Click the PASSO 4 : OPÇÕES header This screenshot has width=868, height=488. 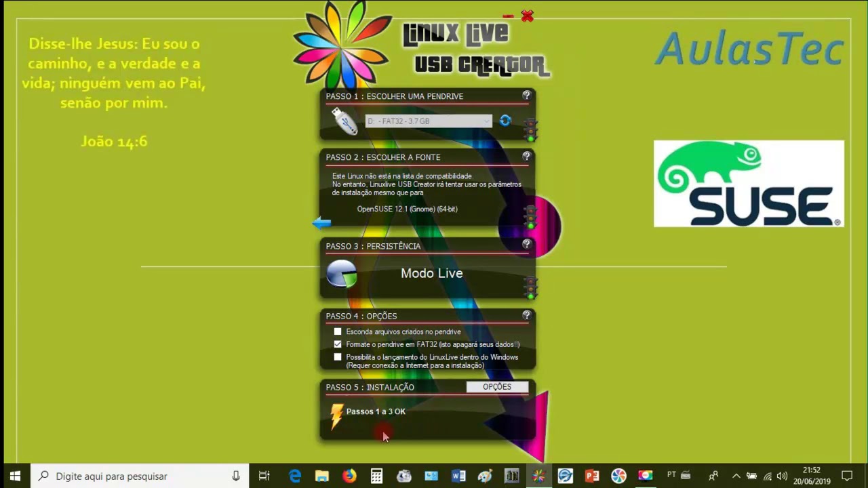361,316
